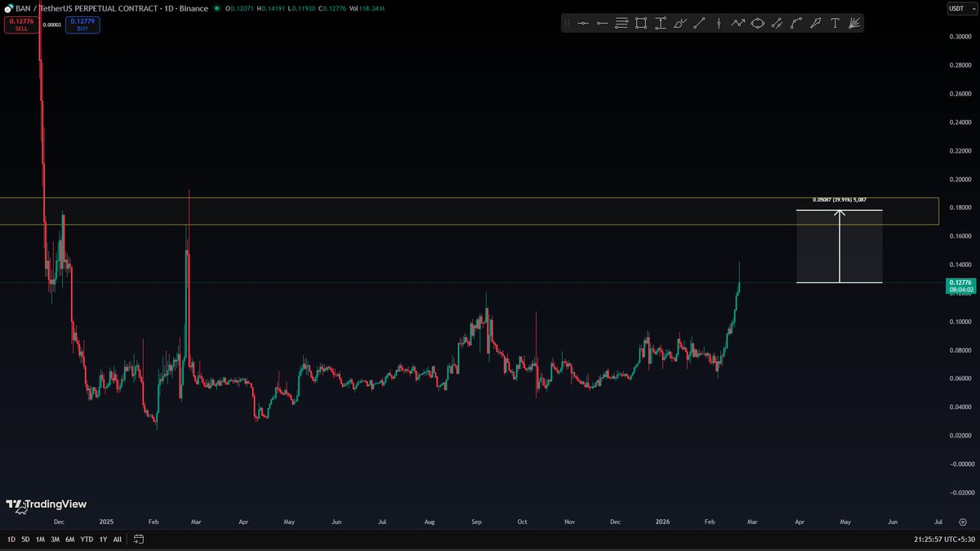Select the Rectangle drawing tool

(x=641, y=23)
